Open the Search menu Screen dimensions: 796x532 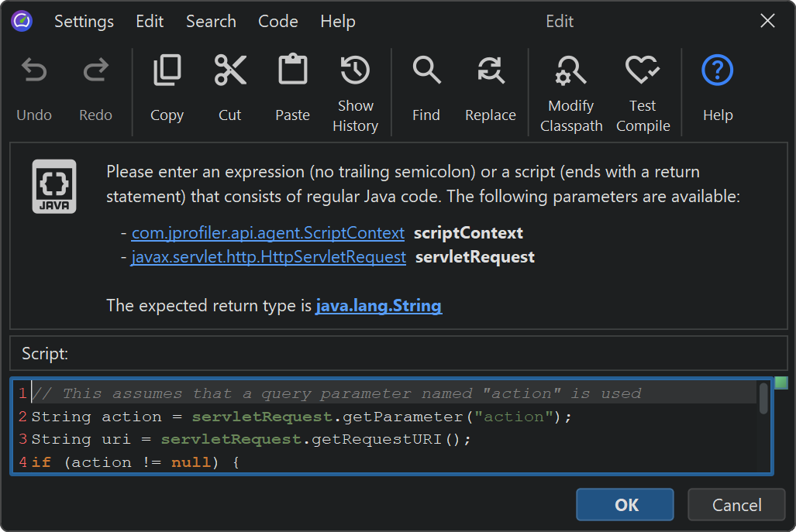tap(211, 22)
